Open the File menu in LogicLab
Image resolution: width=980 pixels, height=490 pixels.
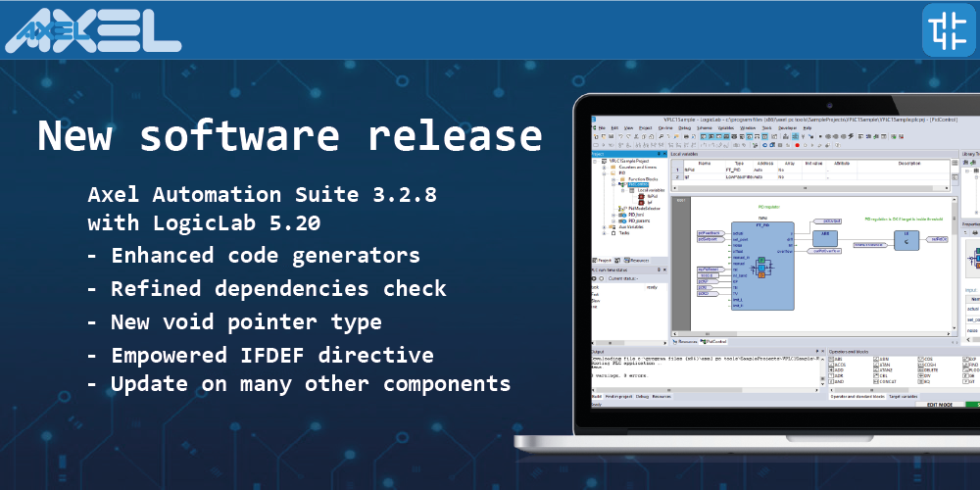click(602, 128)
